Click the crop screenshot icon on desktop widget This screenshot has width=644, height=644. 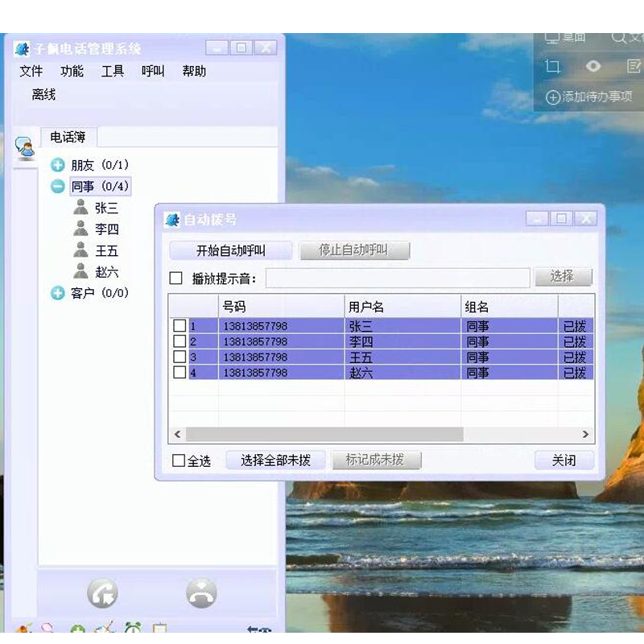tap(552, 66)
